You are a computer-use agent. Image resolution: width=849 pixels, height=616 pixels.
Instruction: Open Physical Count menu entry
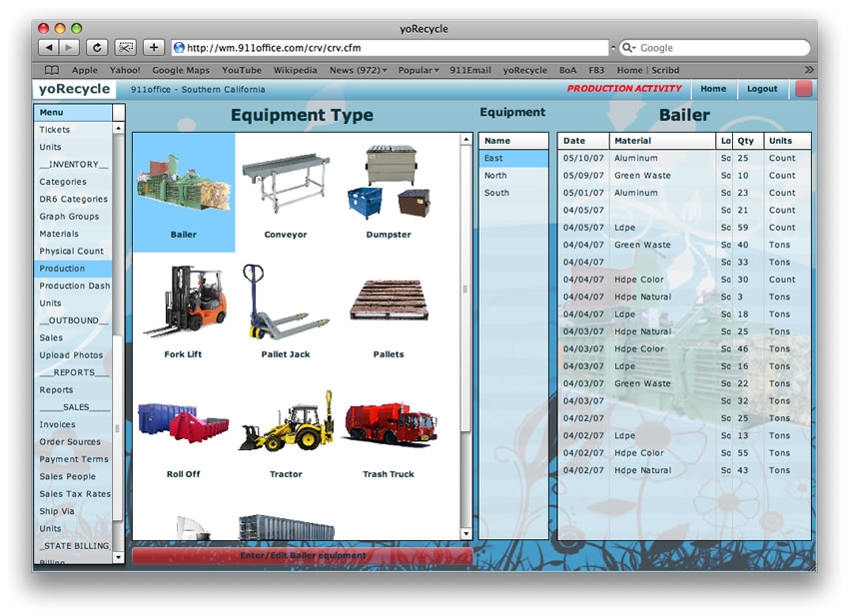(72, 252)
